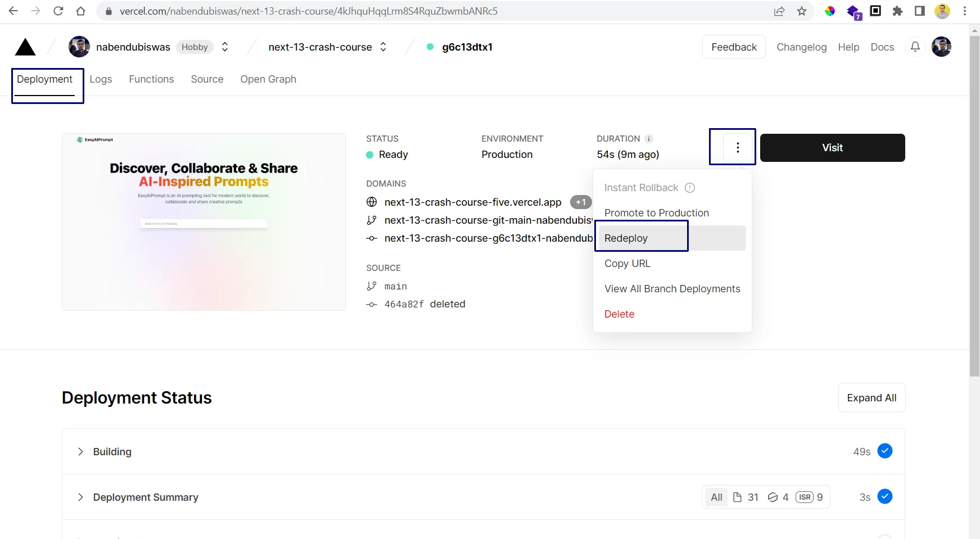Click the address bar URL
Viewport: 980px width, 539px height.
309,11
